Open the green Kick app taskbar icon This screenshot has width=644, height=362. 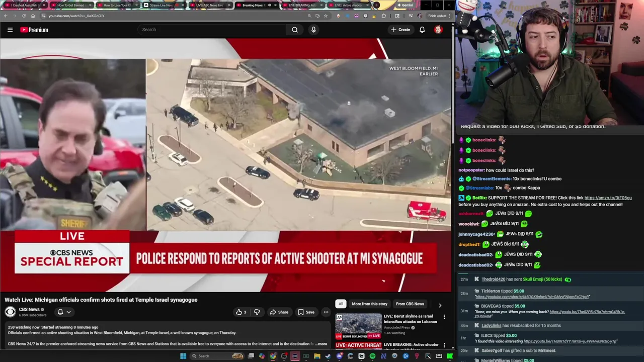click(450, 356)
